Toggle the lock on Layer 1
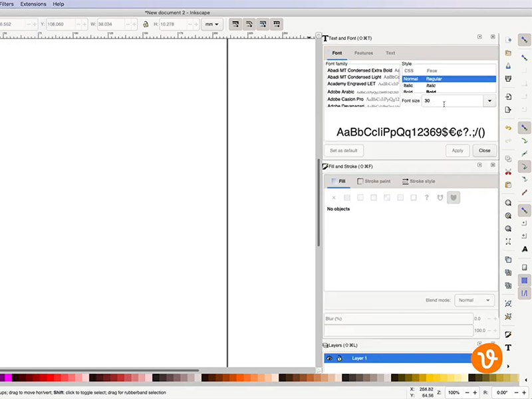This screenshot has width=532, height=399. pos(339,358)
